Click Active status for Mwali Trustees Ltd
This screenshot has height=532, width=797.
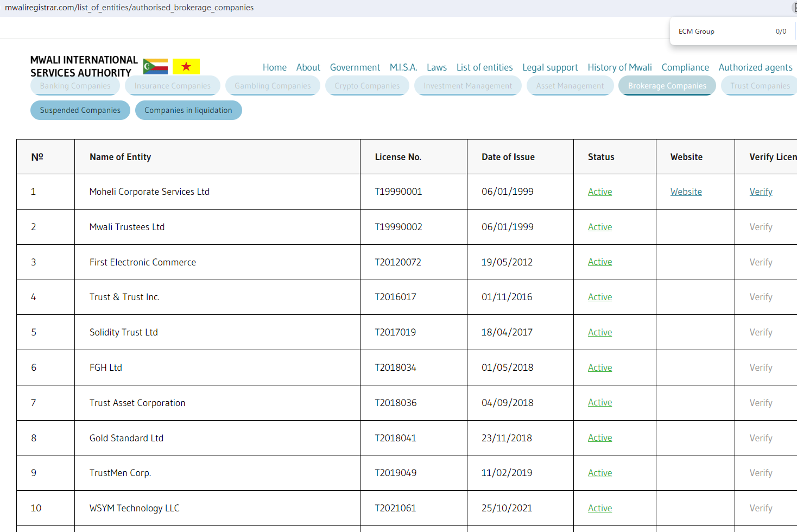coord(600,227)
